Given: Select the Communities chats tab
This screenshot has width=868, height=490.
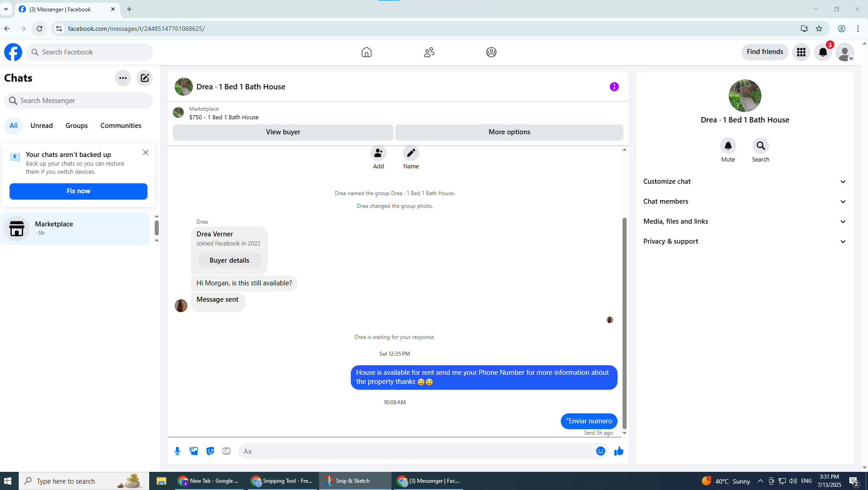Looking at the screenshot, I should pyautogui.click(x=121, y=126).
